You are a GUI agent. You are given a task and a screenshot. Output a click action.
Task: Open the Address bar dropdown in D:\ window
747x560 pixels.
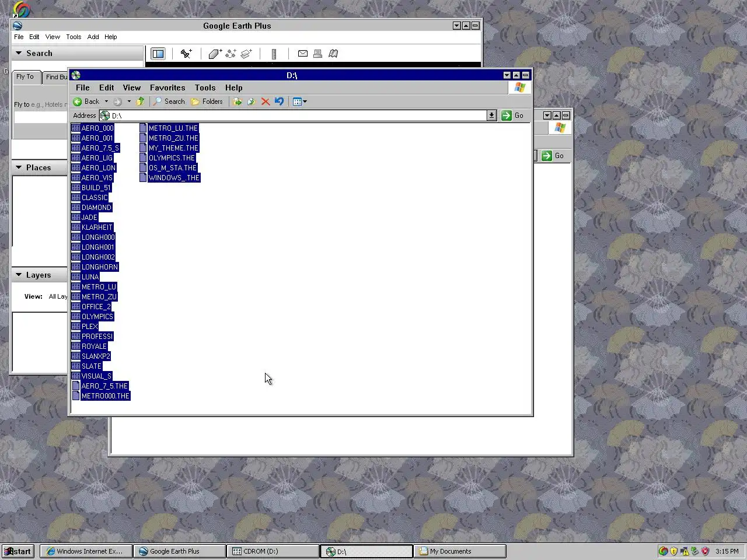491,116
